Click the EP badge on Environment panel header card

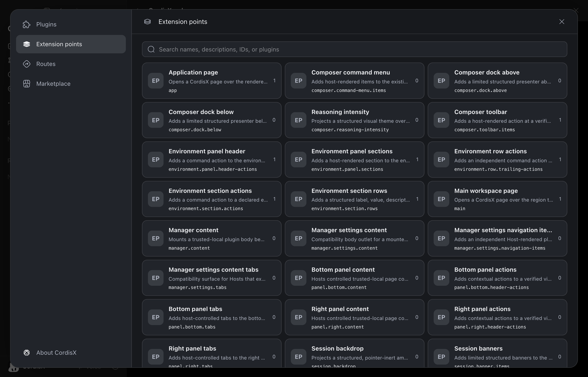click(155, 160)
